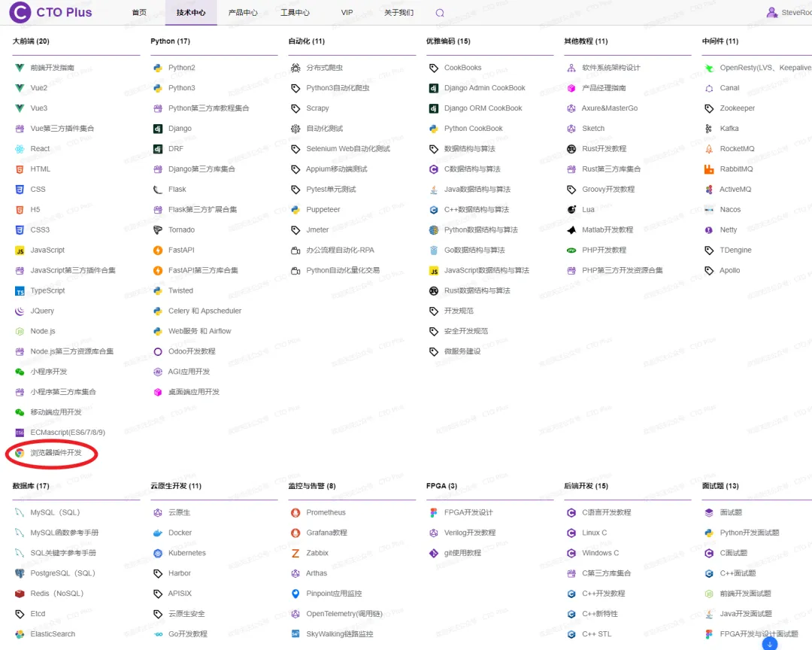Open the 首页 navigation tab
The image size is (812, 650).
pos(139,13)
